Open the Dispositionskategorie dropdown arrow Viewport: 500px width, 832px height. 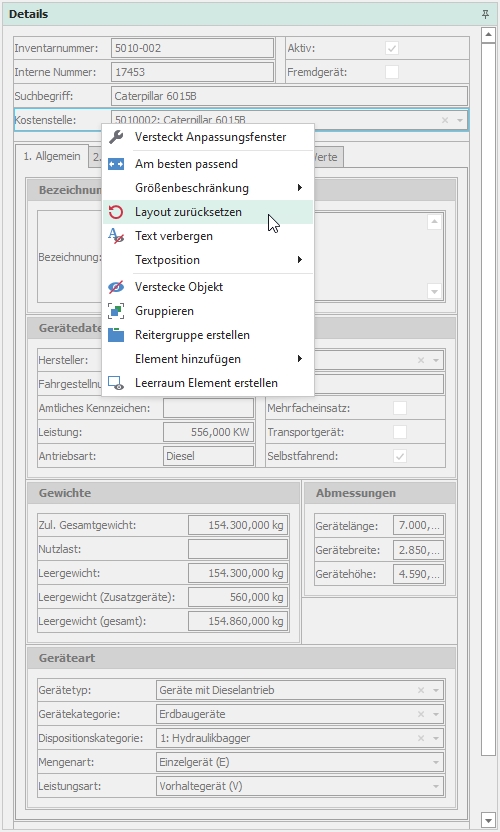(436, 738)
